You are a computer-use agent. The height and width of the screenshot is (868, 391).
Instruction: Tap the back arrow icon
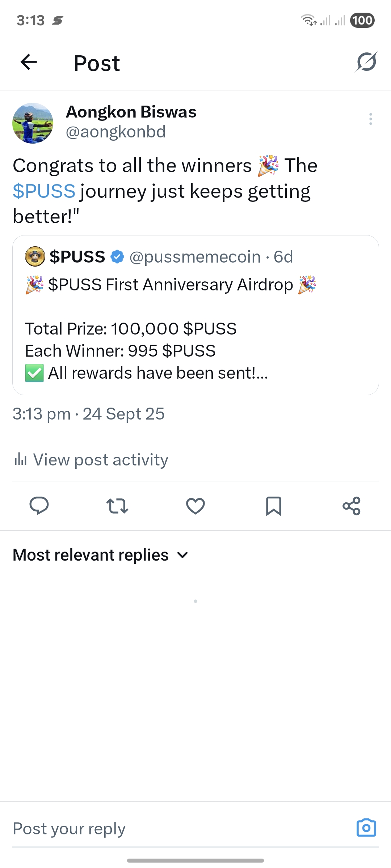coord(29,62)
